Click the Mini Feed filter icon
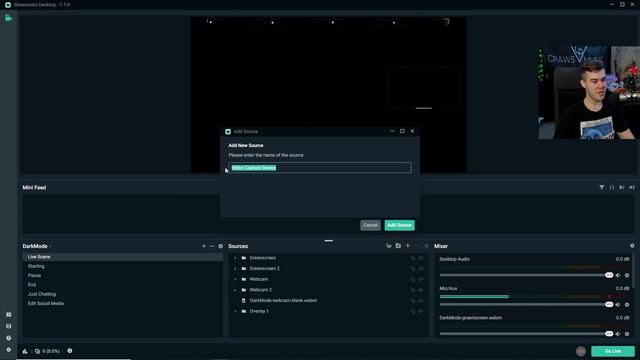Viewport: 640px width, 360px height. pos(602,187)
